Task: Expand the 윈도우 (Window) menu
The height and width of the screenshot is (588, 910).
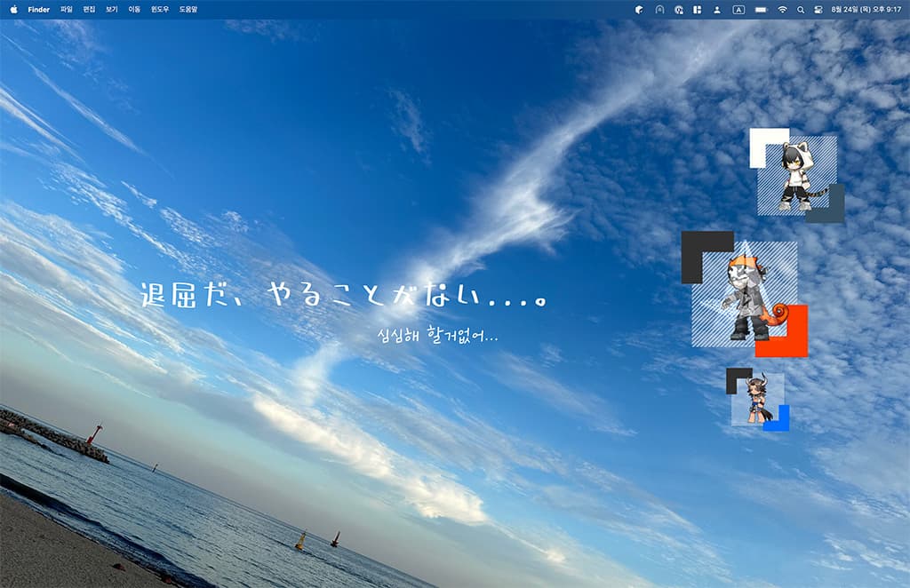Action: (x=160, y=9)
